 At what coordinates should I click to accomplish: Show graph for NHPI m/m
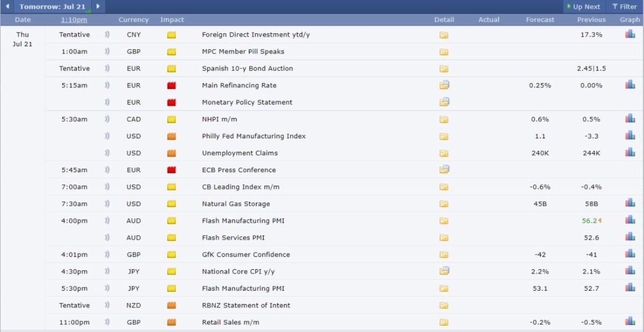pyautogui.click(x=630, y=119)
